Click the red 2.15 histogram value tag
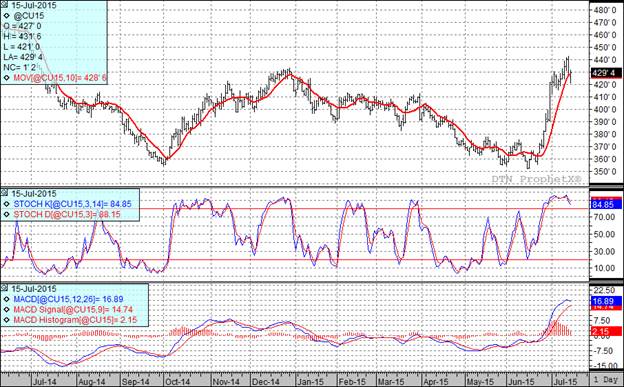 [606, 331]
